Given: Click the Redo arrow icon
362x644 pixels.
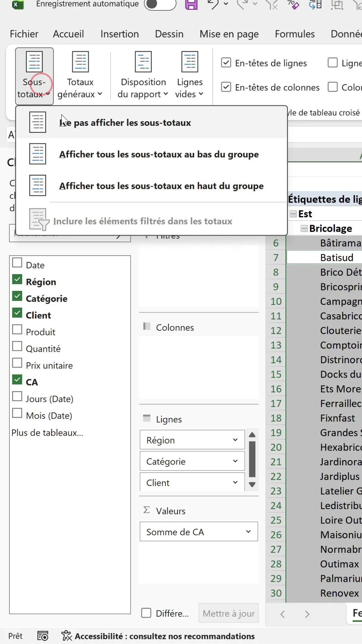Looking at the screenshot, I should coord(242,4).
